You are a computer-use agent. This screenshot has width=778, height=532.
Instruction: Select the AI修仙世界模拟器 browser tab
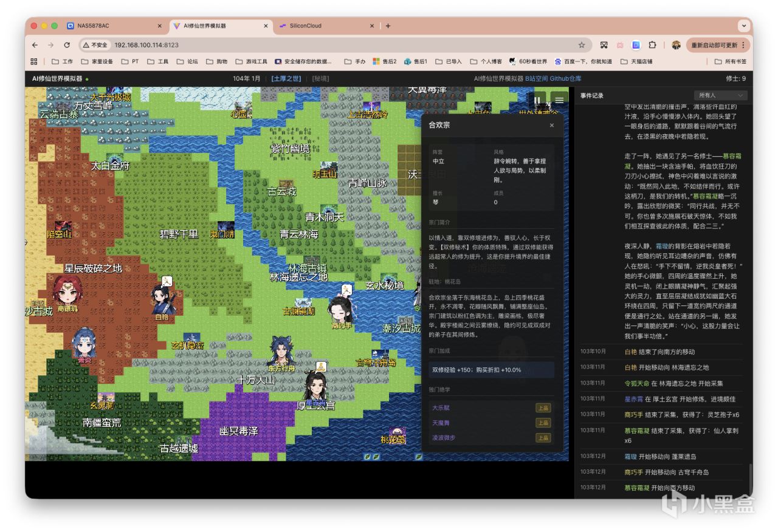pyautogui.click(x=221, y=26)
